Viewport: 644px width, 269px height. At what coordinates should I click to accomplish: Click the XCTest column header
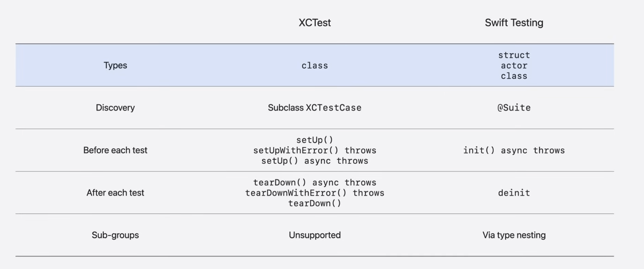point(315,23)
